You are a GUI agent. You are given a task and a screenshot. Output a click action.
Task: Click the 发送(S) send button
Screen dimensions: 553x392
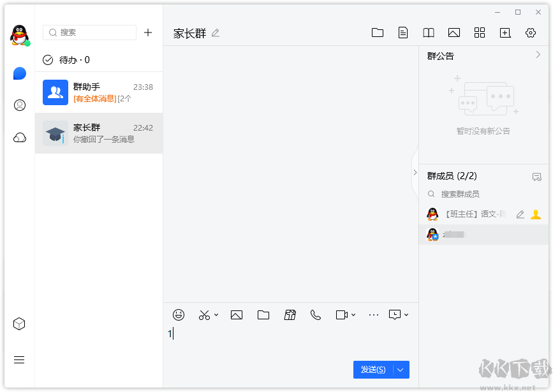pyautogui.click(x=374, y=370)
